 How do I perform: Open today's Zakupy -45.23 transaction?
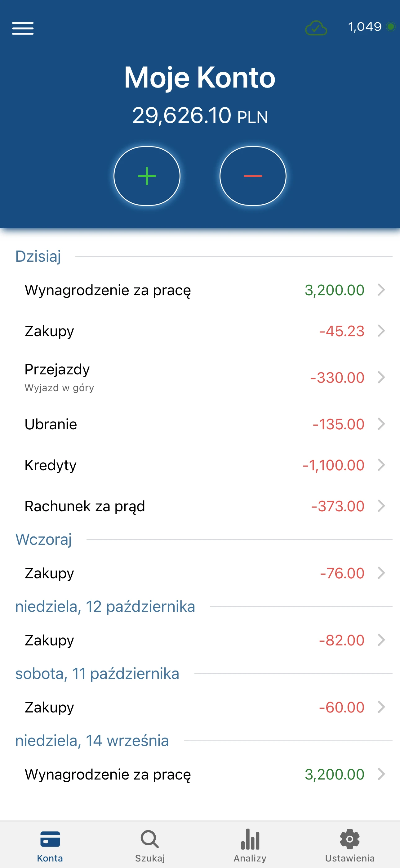click(x=200, y=331)
